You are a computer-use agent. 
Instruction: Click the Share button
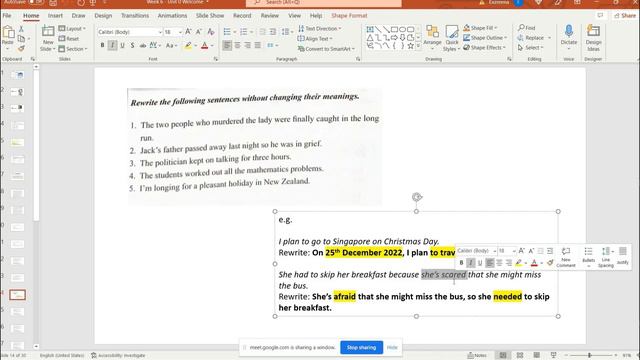[x=625, y=16]
